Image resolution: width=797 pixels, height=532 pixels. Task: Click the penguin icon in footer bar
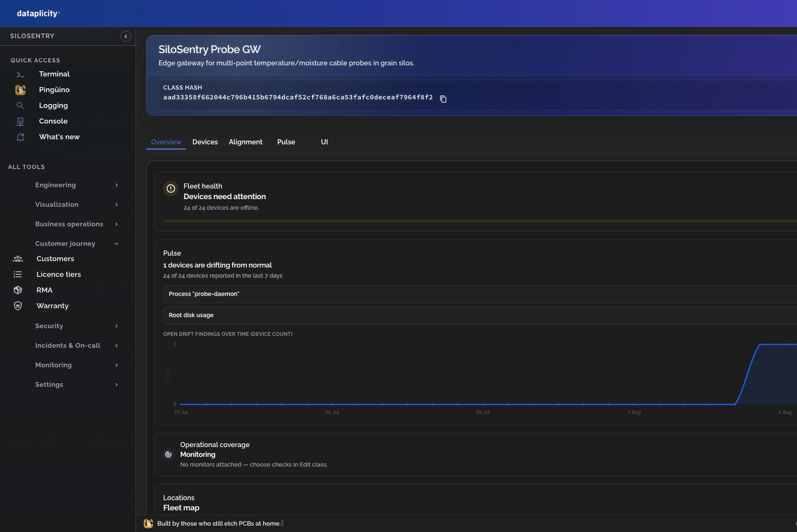coord(148,524)
